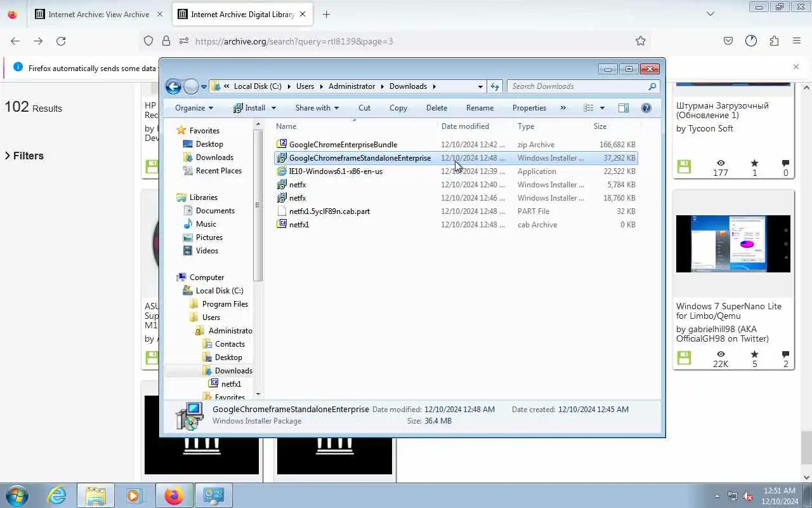Screen dimensions: 812x508
Task: Click the Explorer Forward navigation button
Action: coord(191,86)
